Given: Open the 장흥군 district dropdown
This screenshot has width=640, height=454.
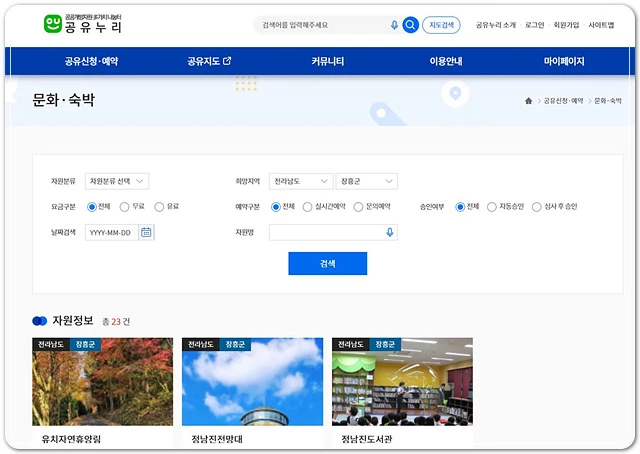Looking at the screenshot, I should point(366,181).
